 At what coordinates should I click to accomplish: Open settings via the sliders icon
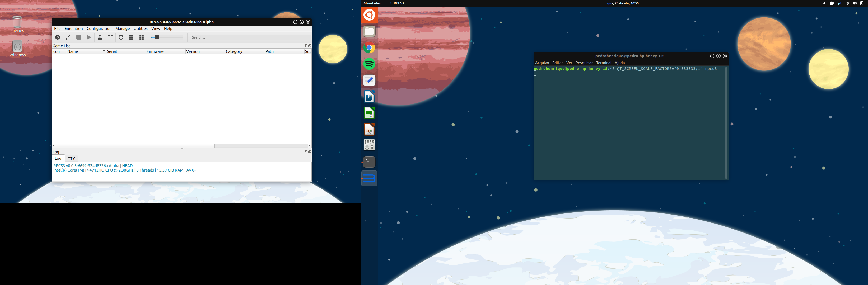110,37
